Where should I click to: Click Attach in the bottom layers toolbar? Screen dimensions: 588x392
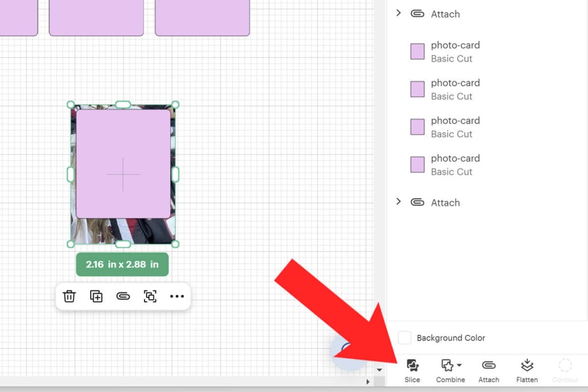point(489,366)
